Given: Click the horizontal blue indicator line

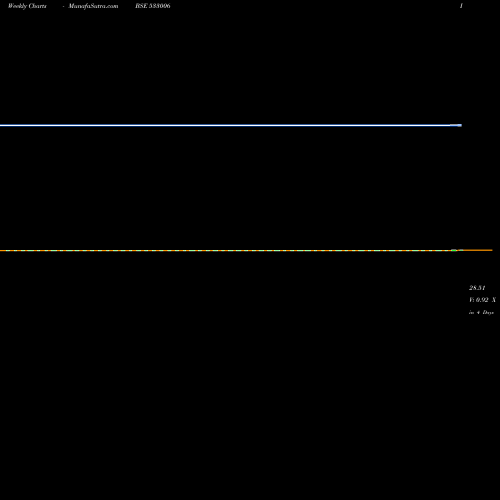Looking at the screenshot, I should 231,125.
